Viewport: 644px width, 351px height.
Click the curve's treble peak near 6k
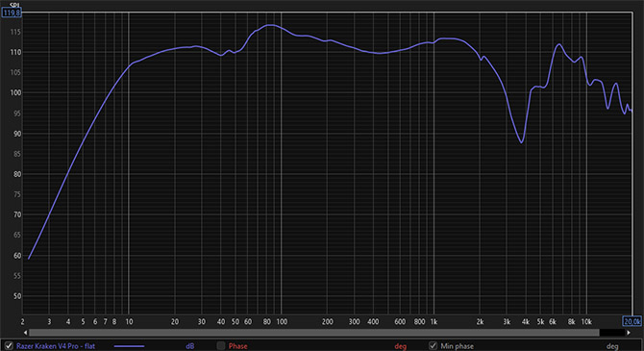point(559,44)
